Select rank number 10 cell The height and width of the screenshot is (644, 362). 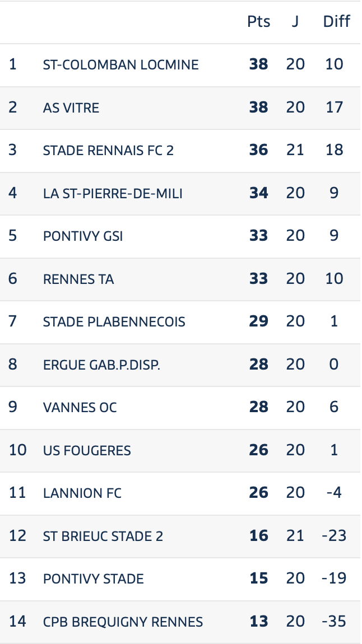[x=18, y=451]
